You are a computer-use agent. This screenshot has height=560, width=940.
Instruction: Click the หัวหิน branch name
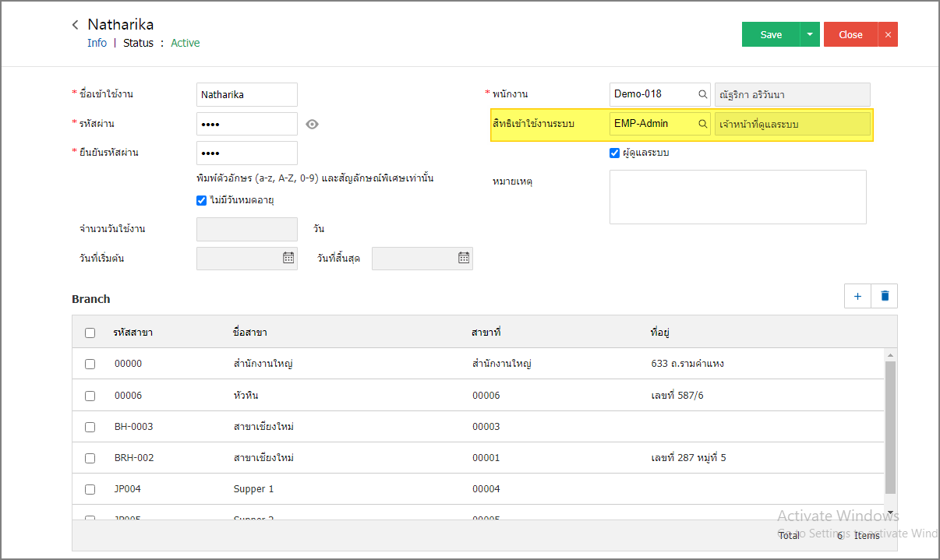(246, 396)
